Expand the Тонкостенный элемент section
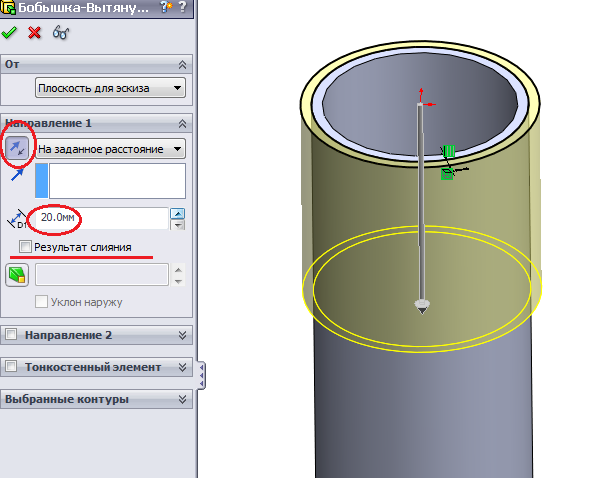605x478 pixels. click(x=183, y=367)
